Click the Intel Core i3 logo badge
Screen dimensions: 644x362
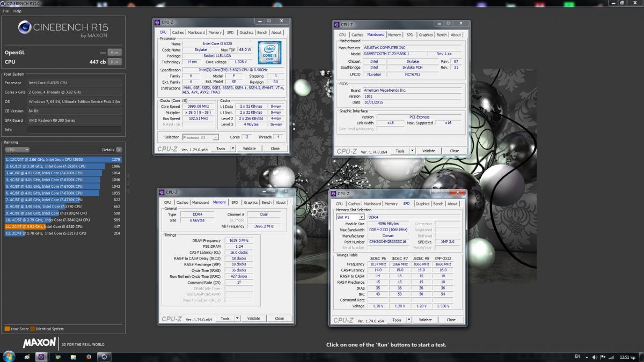(x=269, y=53)
